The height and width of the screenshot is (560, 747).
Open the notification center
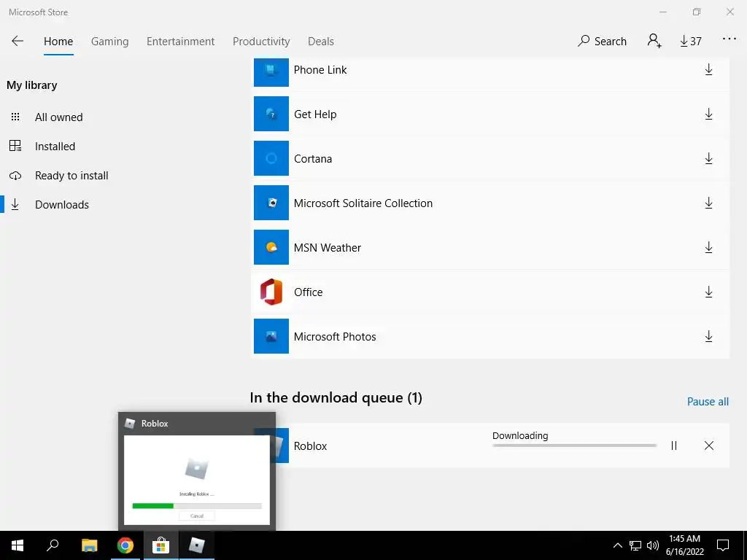point(723,545)
